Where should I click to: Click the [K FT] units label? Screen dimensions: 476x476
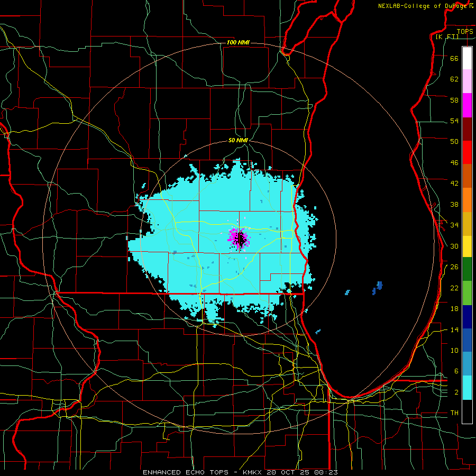coord(447,36)
